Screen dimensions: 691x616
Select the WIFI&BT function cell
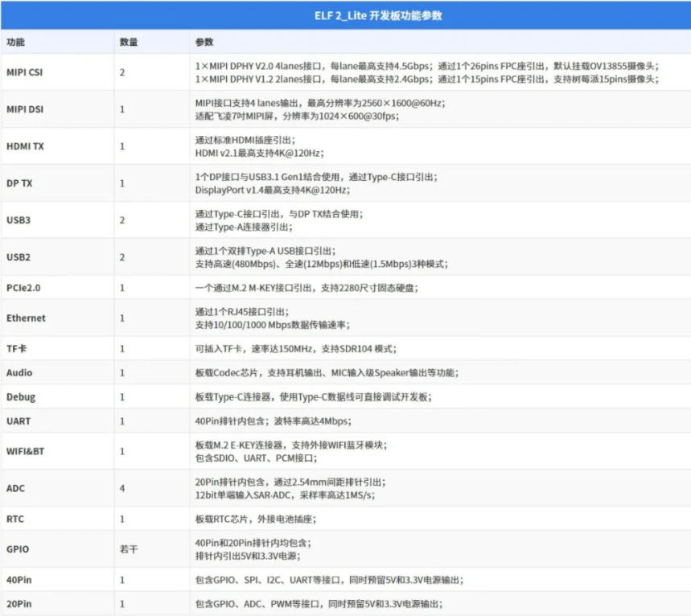coord(26,451)
